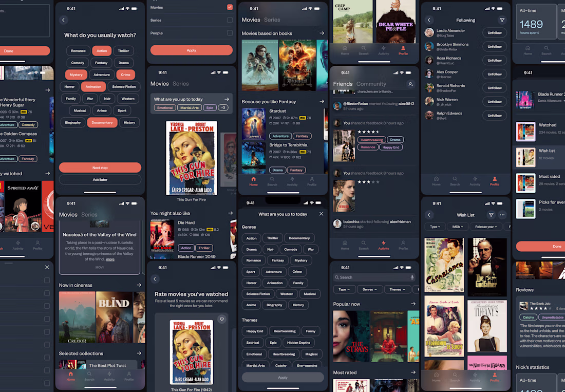Tap add-friend icon beside Community tab
565x392 pixels.
tap(410, 84)
